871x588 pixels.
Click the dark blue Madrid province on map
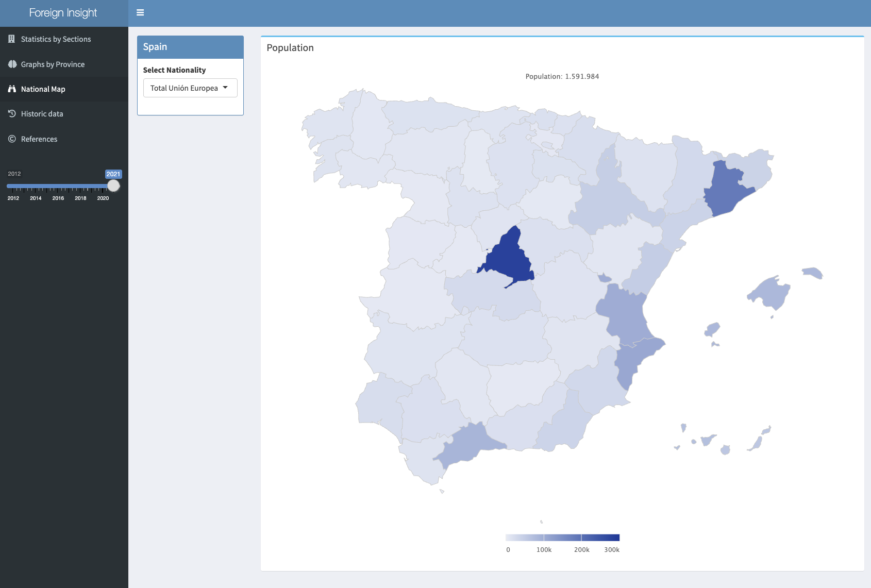[x=509, y=259]
